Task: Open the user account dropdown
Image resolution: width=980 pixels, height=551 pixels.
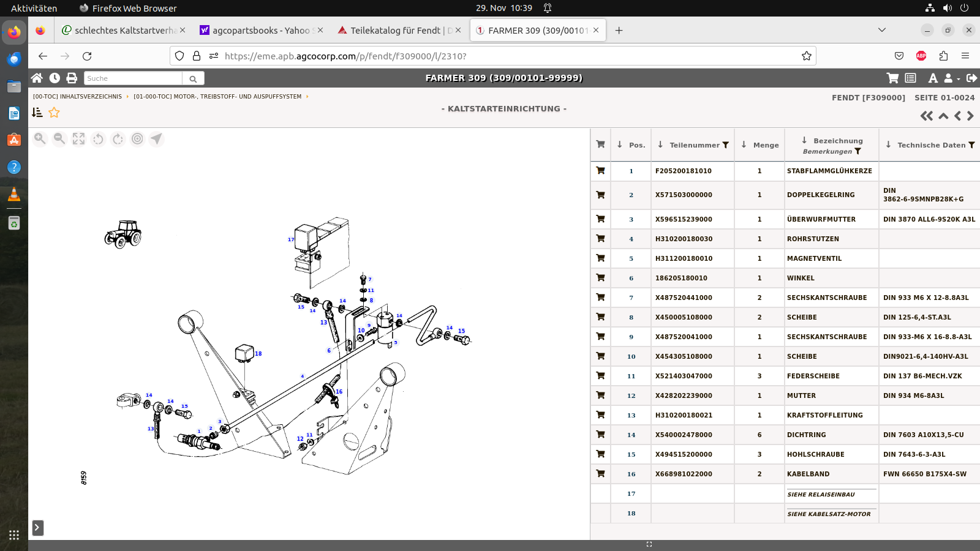Action: coord(951,78)
